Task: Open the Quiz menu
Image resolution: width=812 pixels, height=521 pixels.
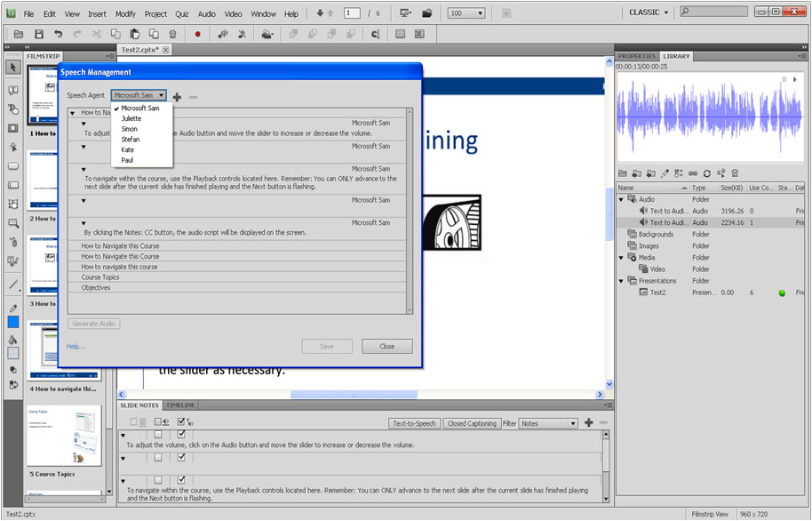Action: 181,14
